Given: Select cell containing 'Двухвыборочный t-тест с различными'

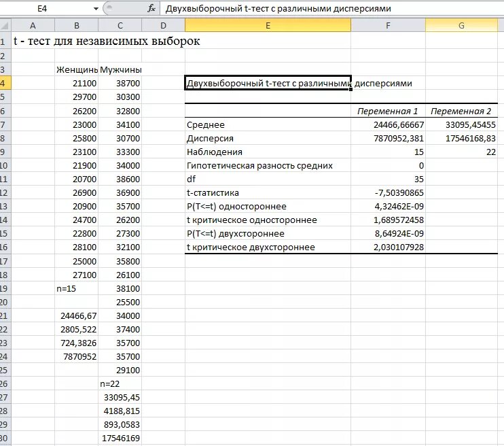Looking at the screenshot, I should tap(268, 83).
